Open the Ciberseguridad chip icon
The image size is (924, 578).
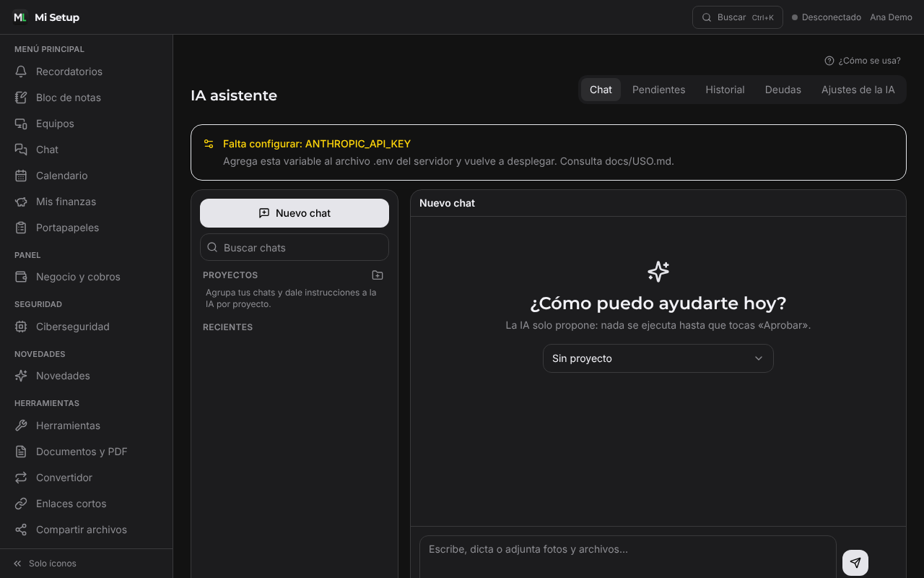21,327
